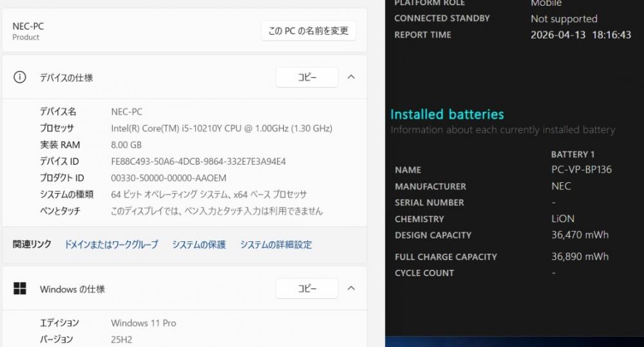
Task: Click the REPORT TIME label
Action: click(422, 35)
